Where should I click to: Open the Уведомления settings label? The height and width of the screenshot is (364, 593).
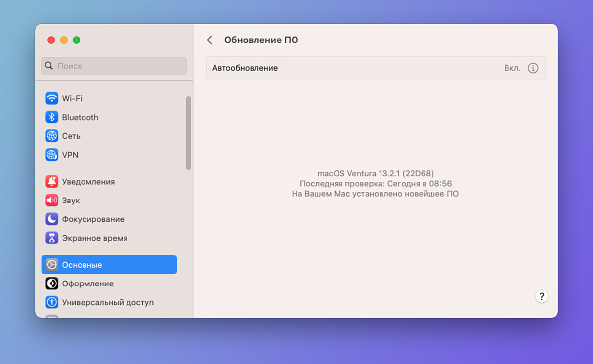pos(88,182)
